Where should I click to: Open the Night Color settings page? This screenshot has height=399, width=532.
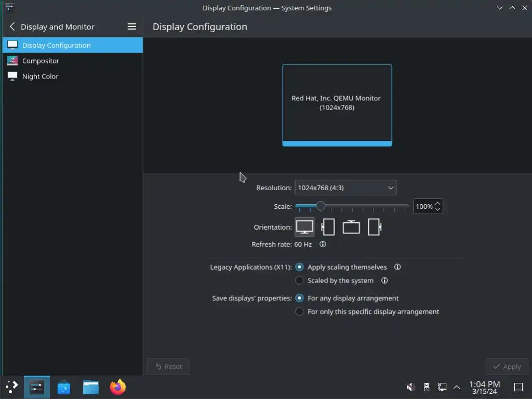pos(73,76)
